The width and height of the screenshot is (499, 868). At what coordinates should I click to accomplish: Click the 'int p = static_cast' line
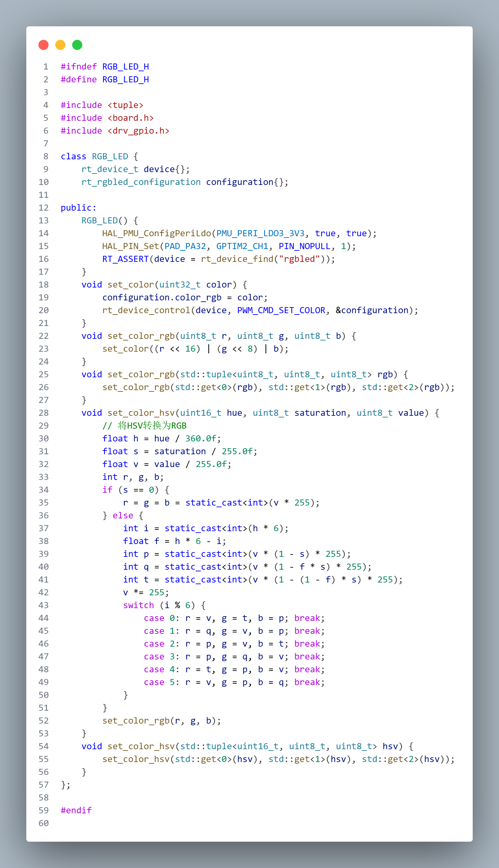coord(237,554)
